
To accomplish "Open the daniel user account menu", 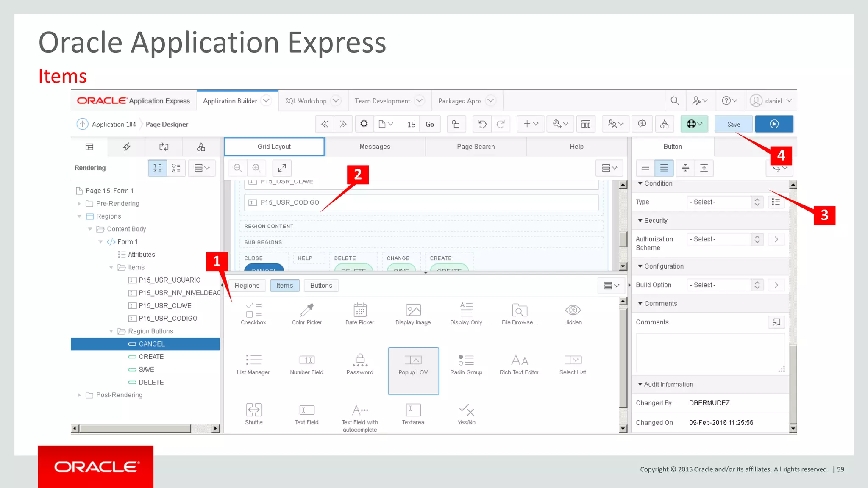I will 771,101.
